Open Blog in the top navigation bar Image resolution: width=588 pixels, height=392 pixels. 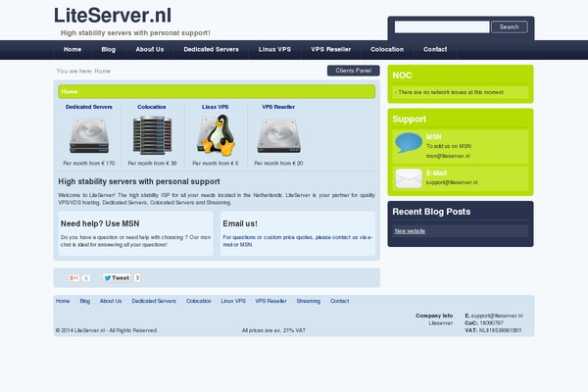click(109, 50)
